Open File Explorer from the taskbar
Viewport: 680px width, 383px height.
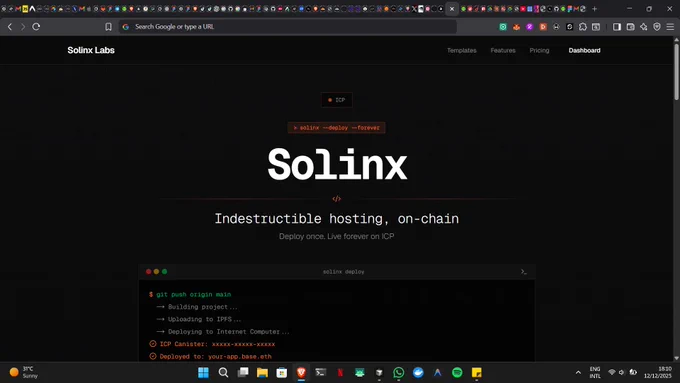coord(262,373)
